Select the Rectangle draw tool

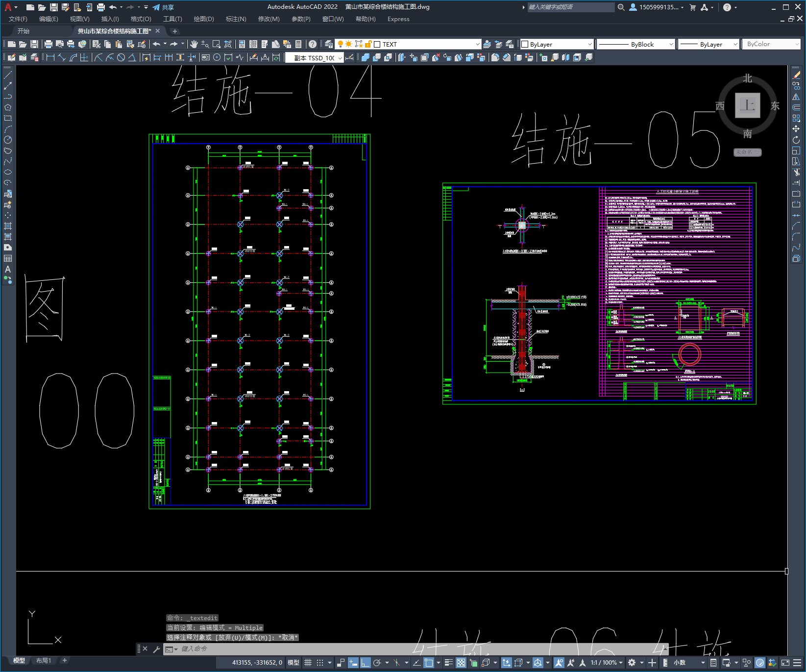pyautogui.click(x=8, y=118)
